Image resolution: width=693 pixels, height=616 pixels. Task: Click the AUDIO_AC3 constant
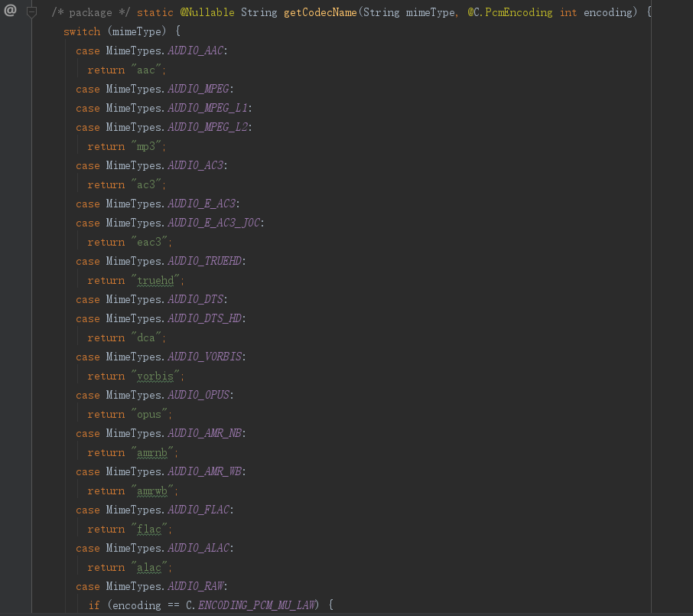point(195,165)
